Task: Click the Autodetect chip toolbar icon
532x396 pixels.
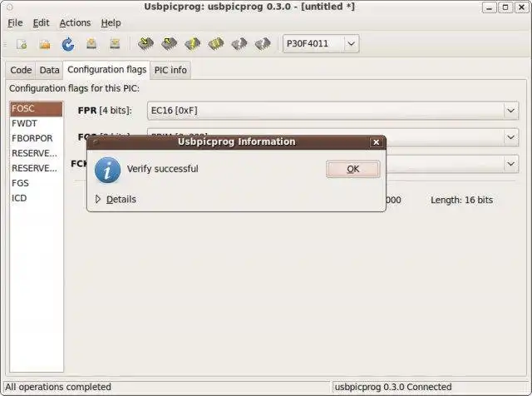Action: [x=263, y=43]
